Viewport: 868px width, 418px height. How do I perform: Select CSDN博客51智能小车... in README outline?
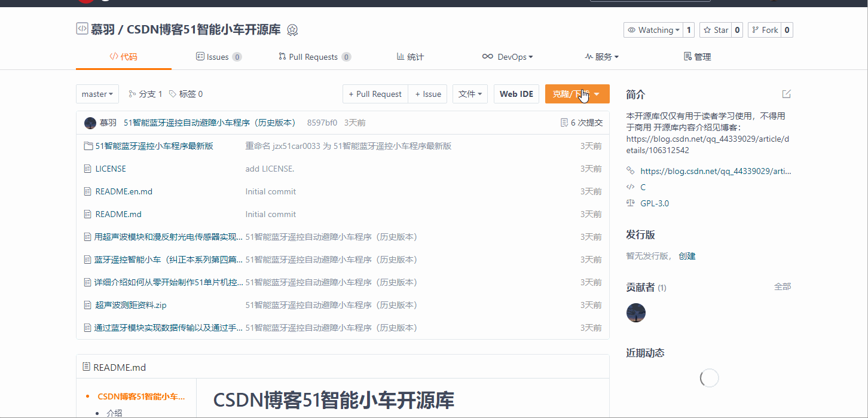point(141,396)
